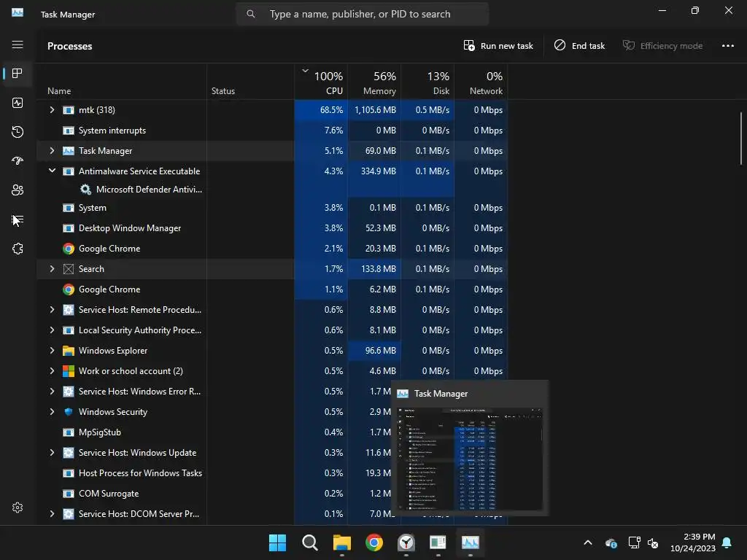Open the Startup apps icon in sidebar
Image resolution: width=747 pixels, height=560 pixels.
tap(18, 161)
